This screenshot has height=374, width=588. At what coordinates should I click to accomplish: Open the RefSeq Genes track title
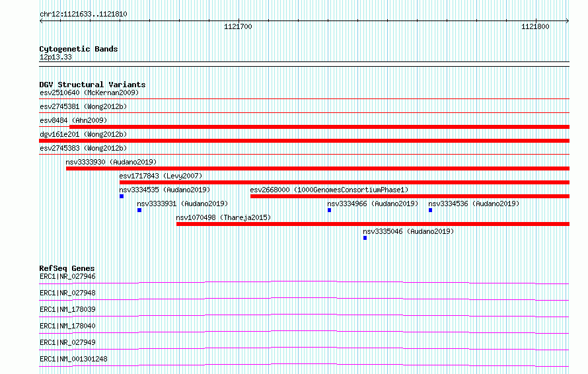[67, 268]
